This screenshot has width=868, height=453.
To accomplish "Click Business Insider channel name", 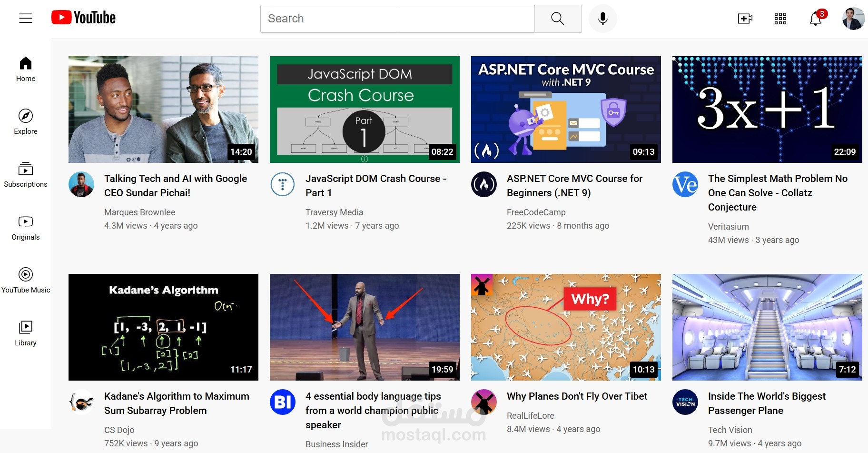I will click(x=336, y=444).
